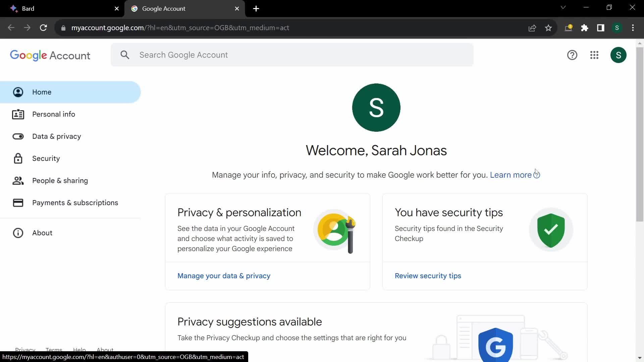Open Data & privacy section
Image resolution: width=644 pixels, height=362 pixels.
pos(70,136)
